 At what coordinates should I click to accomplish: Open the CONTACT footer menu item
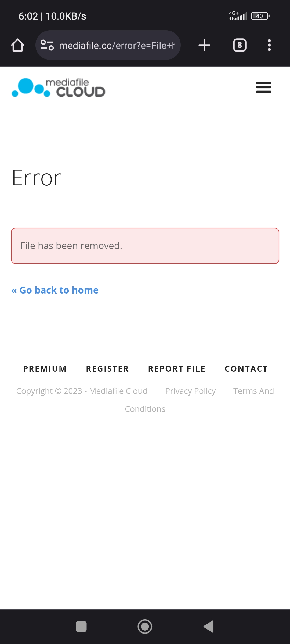pos(246,369)
